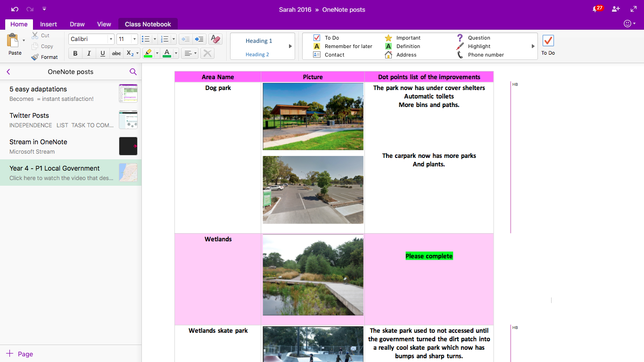644x362 pixels.
Task: Apply numbered list formatting
Action: click(x=165, y=39)
